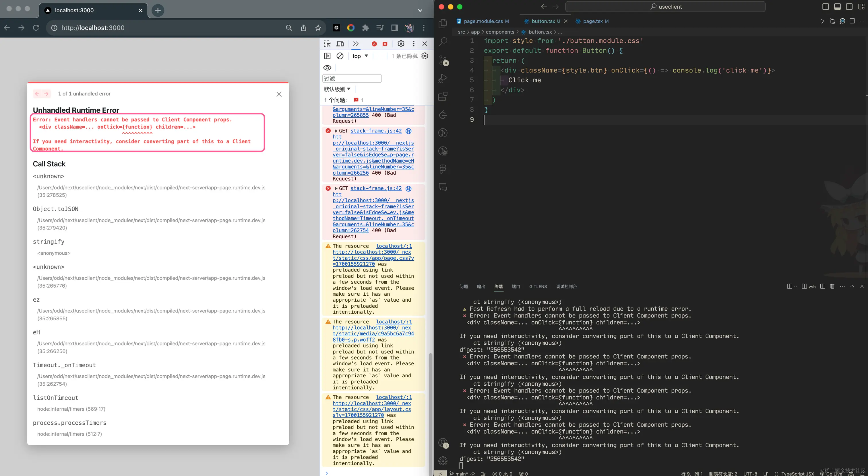The height and width of the screenshot is (476, 868).
Task: Clear the DevTools console
Action: coord(340,56)
